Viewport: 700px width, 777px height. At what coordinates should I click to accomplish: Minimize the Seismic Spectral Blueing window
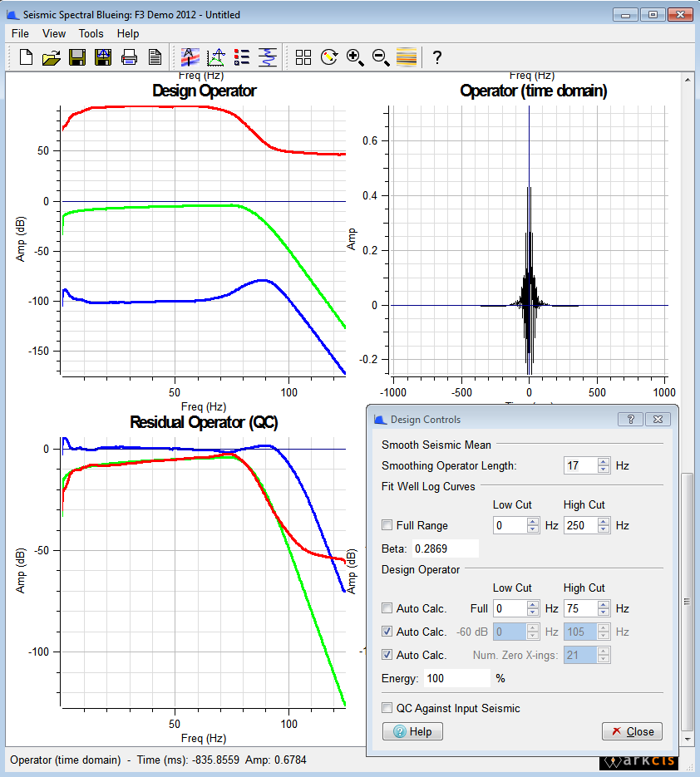click(625, 15)
